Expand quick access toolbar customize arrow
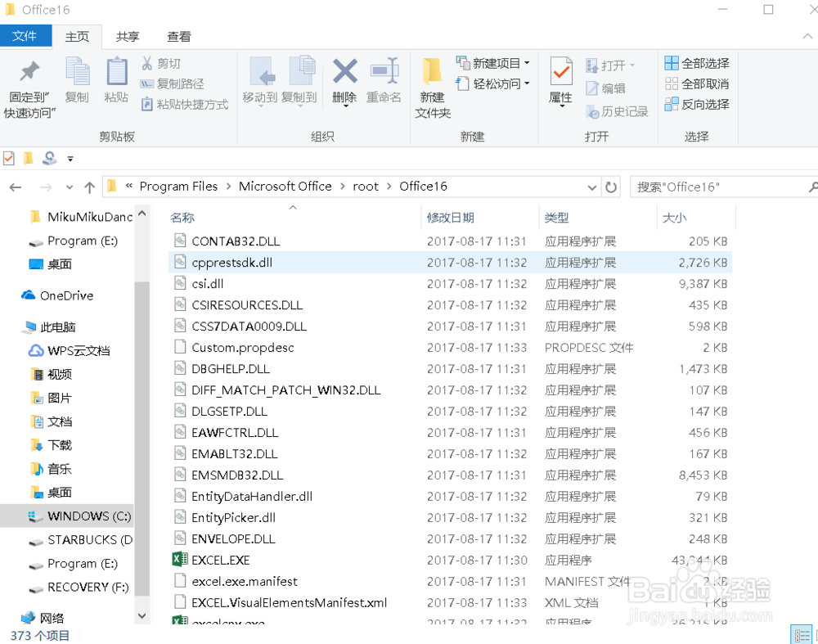Image resolution: width=818 pixels, height=644 pixels. (70, 159)
